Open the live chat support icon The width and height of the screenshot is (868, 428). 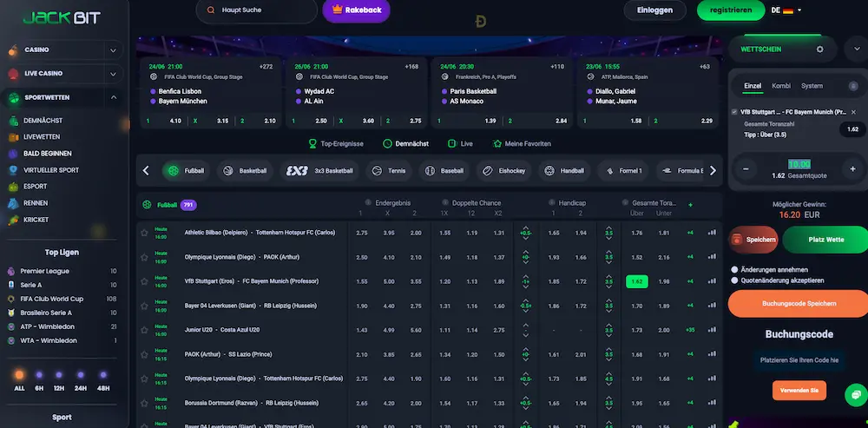coord(856,395)
